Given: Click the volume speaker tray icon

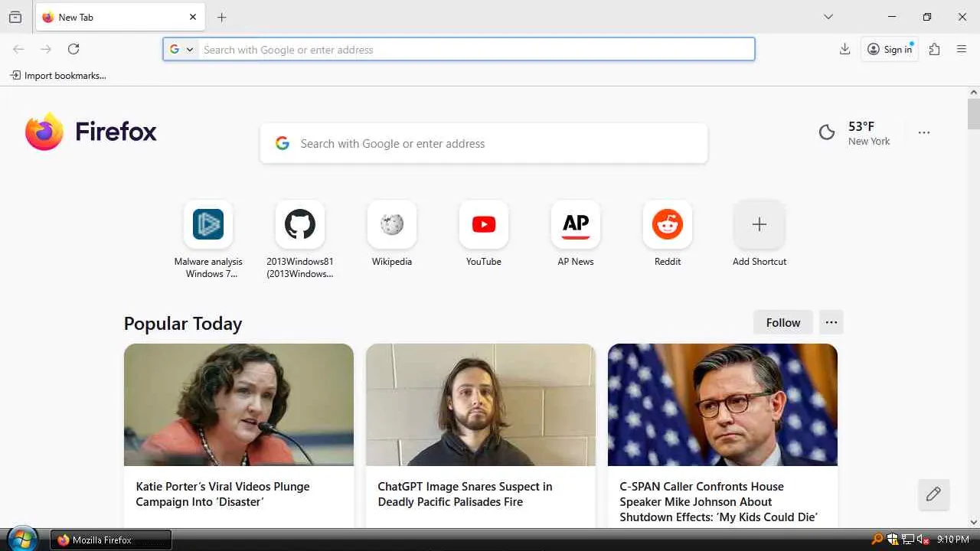Looking at the screenshot, I should pyautogui.click(x=923, y=540).
